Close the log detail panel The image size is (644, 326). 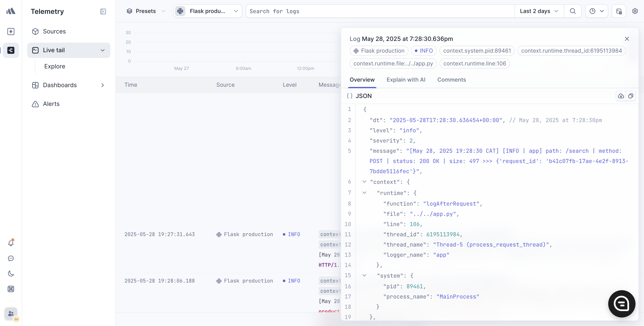627,39
